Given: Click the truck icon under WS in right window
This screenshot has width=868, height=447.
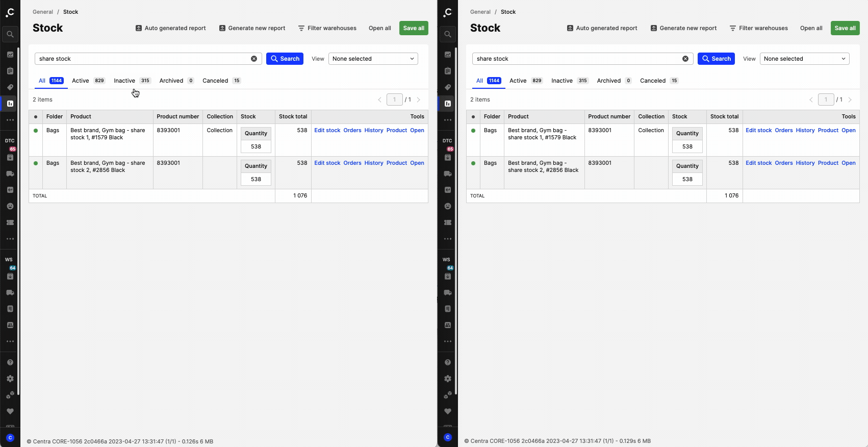Looking at the screenshot, I should pyautogui.click(x=447, y=292).
